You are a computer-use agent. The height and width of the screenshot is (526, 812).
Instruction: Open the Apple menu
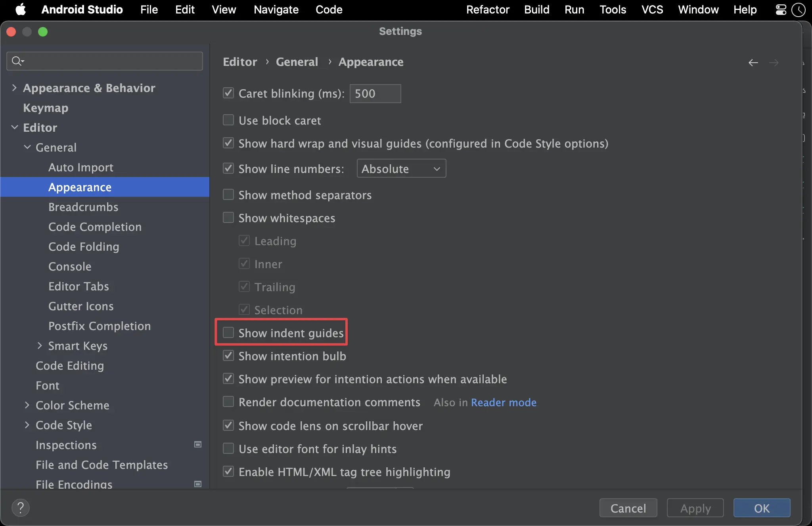click(x=21, y=10)
